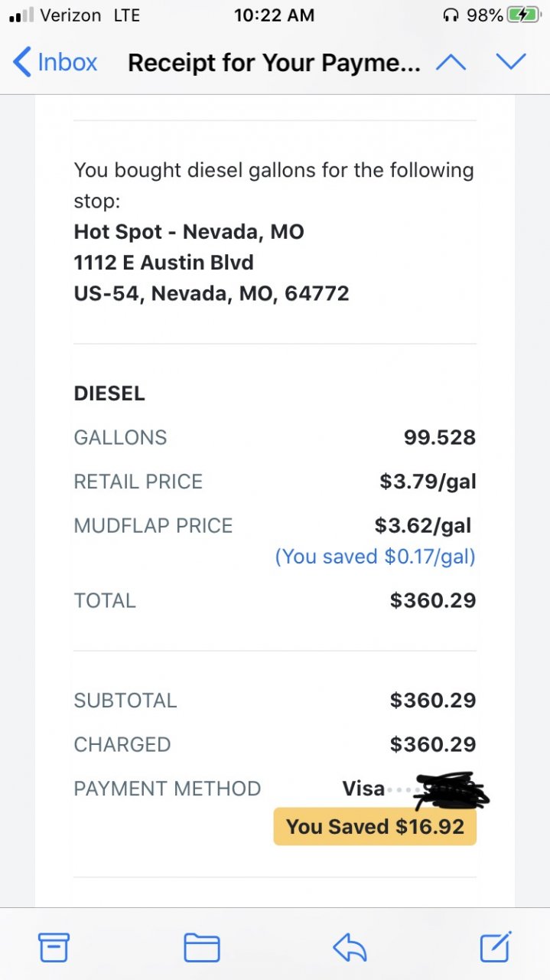Open next message with down chevron

click(x=510, y=62)
